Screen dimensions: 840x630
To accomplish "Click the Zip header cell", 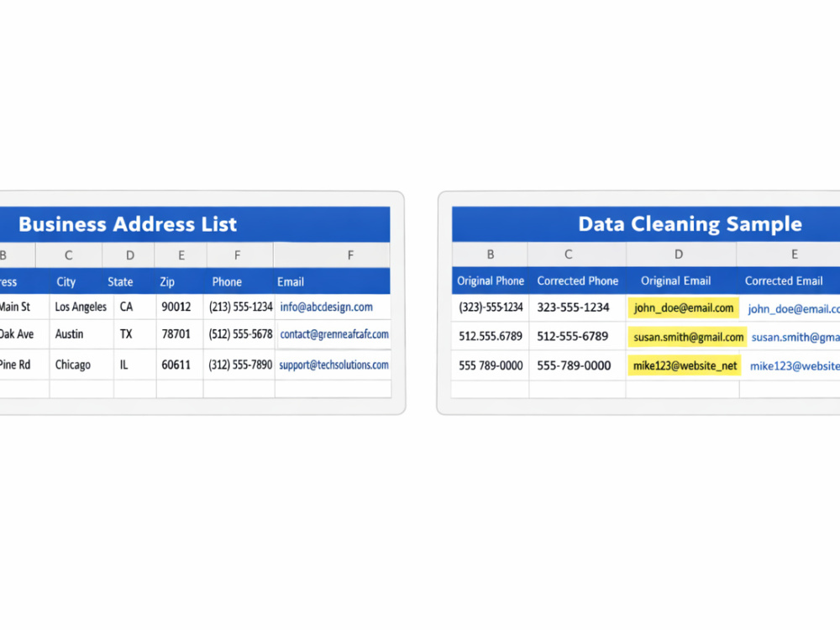I will coord(167,281).
